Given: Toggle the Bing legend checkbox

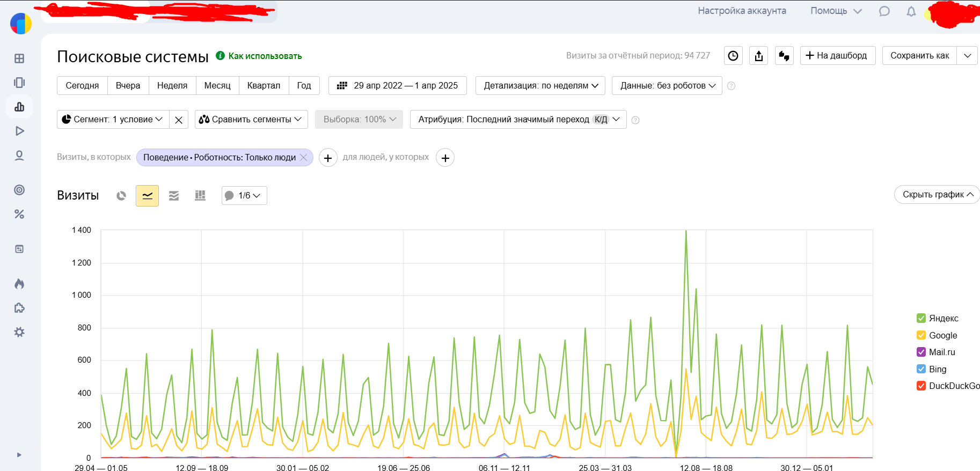Looking at the screenshot, I should pos(921,369).
